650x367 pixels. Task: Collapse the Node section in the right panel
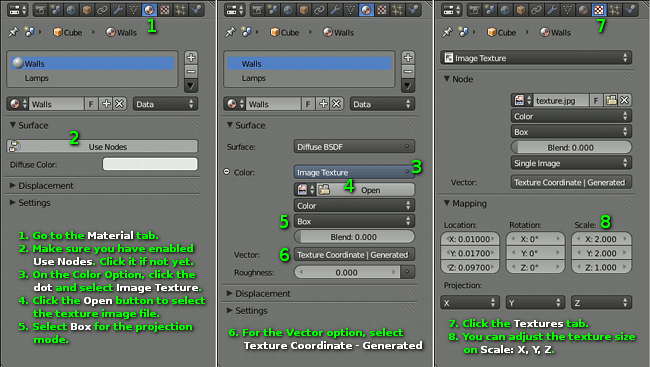[x=458, y=79]
